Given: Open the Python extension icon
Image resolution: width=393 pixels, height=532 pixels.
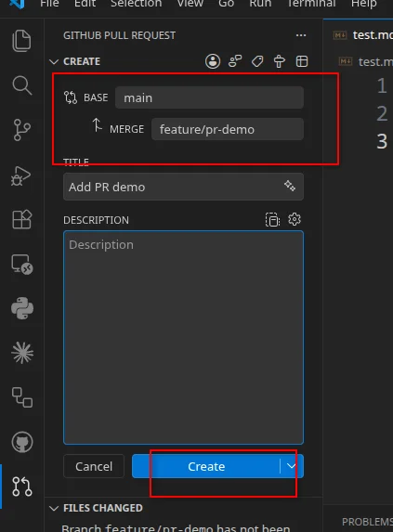Looking at the screenshot, I should 22,308.
